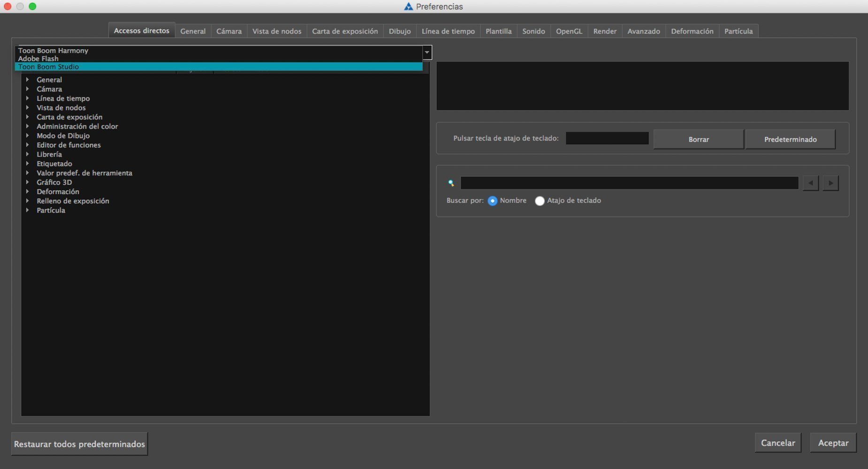Expand the Partícula tree category
This screenshot has width=868, height=469.
[28, 211]
